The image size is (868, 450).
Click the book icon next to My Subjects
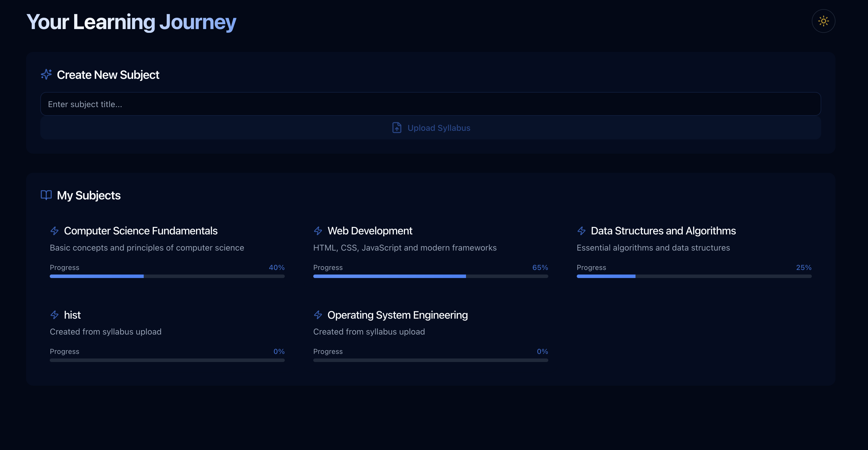(46, 195)
